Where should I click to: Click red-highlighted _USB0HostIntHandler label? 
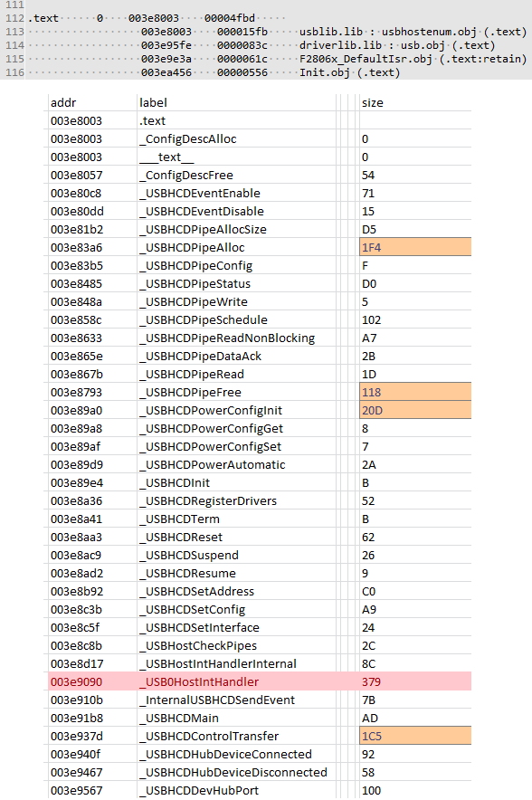(x=199, y=682)
